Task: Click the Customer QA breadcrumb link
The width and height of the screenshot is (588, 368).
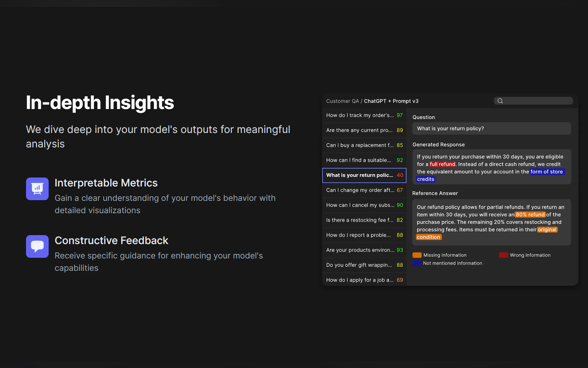Action: coord(342,101)
